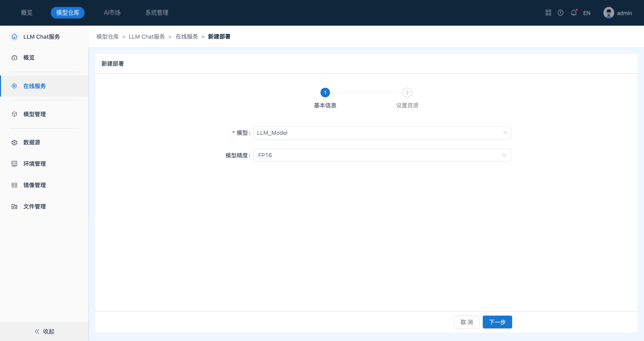Screen dimensions: 644x341
Task: Click the 文件管理 folder icon
Action: 14,206
